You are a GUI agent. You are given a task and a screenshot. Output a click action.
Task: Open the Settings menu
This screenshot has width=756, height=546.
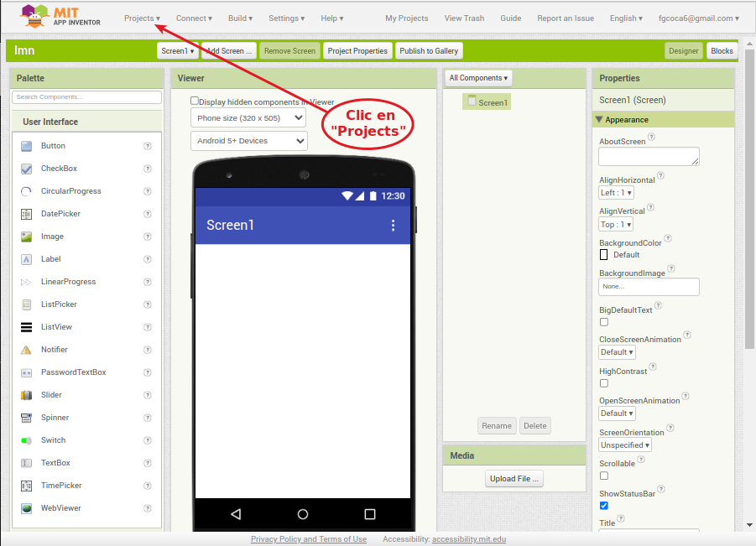click(286, 18)
